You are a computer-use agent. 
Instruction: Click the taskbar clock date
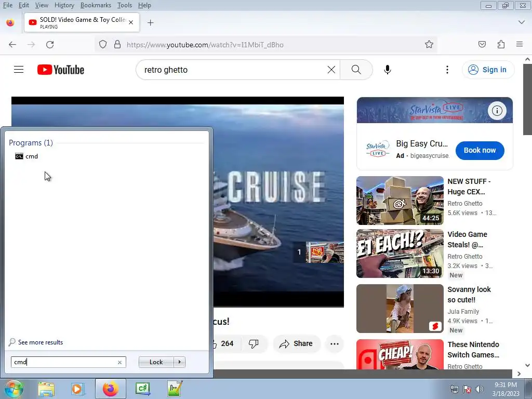[x=506, y=389]
